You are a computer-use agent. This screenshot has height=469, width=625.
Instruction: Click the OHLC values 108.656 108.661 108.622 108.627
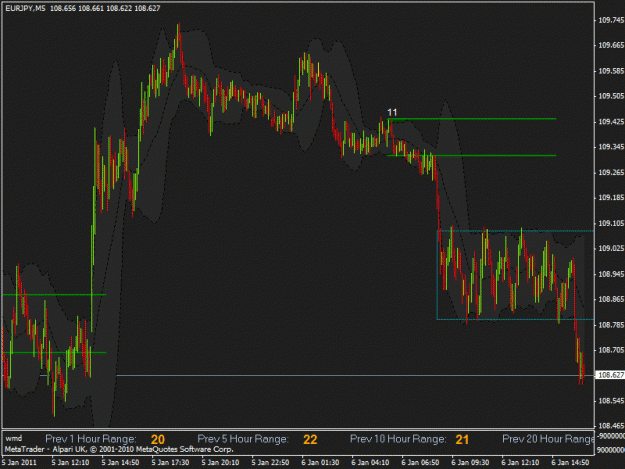coord(105,8)
